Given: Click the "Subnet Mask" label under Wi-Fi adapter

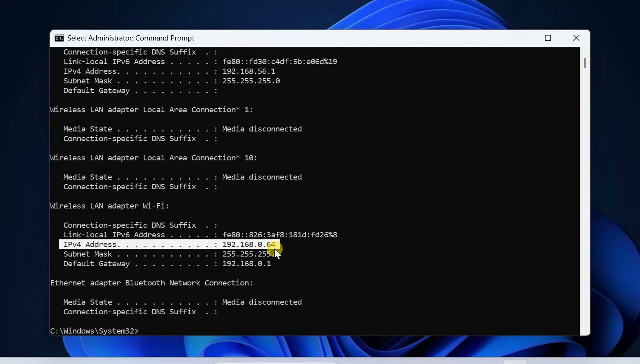Looking at the screenshot, I should click(x=87, y=254).
